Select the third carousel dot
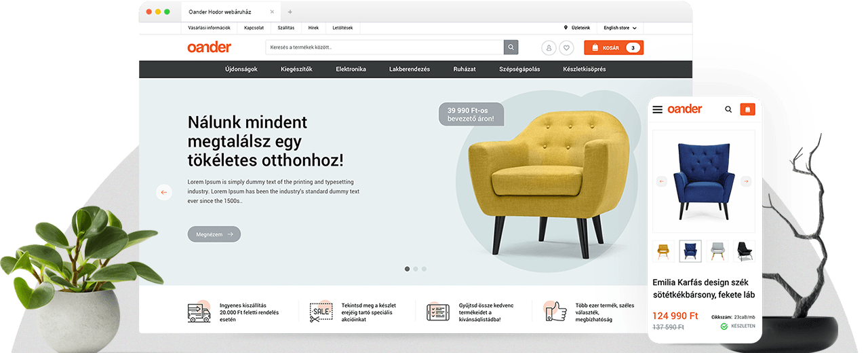The height and width of the screenshot is (353, 868). (424, 269)
